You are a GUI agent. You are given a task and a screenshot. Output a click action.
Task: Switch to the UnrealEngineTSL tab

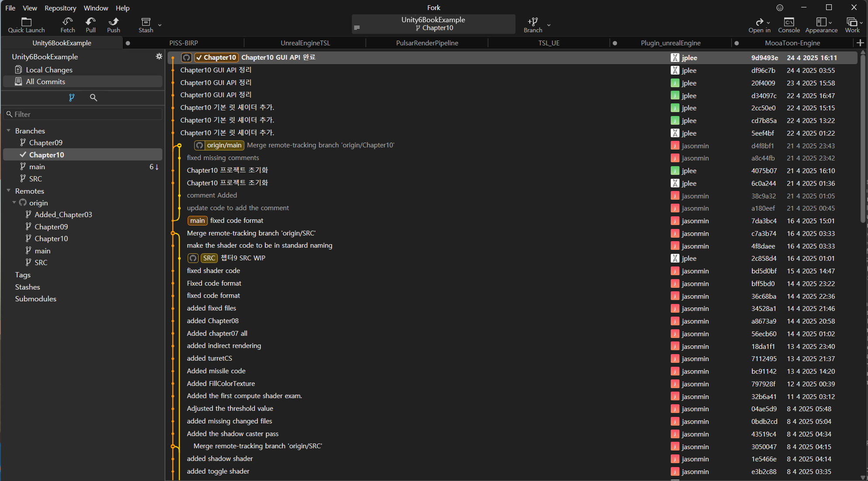tap(305, 43)
